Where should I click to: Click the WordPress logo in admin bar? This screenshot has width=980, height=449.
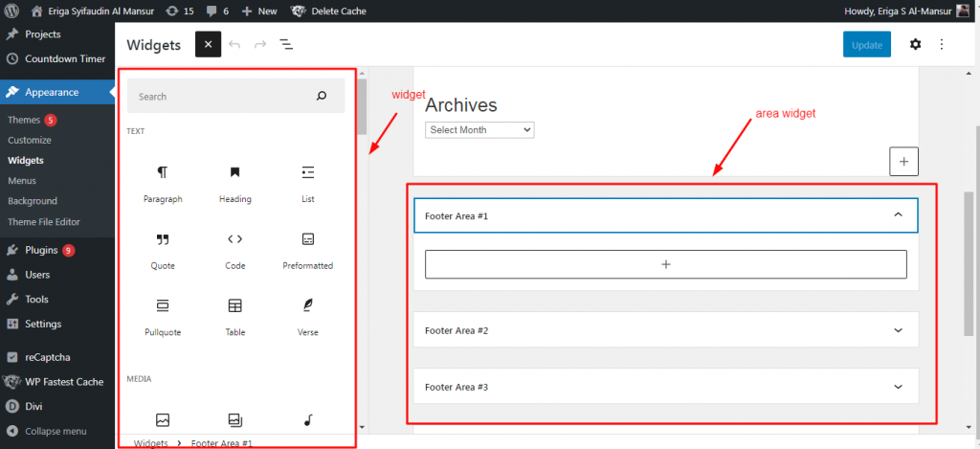(x=11, y=11)
